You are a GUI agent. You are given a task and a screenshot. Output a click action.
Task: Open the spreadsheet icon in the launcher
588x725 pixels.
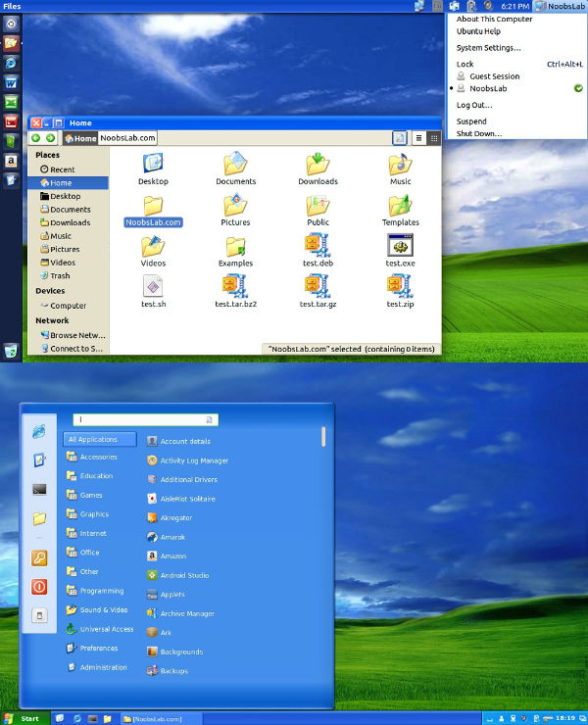(11, 102)
